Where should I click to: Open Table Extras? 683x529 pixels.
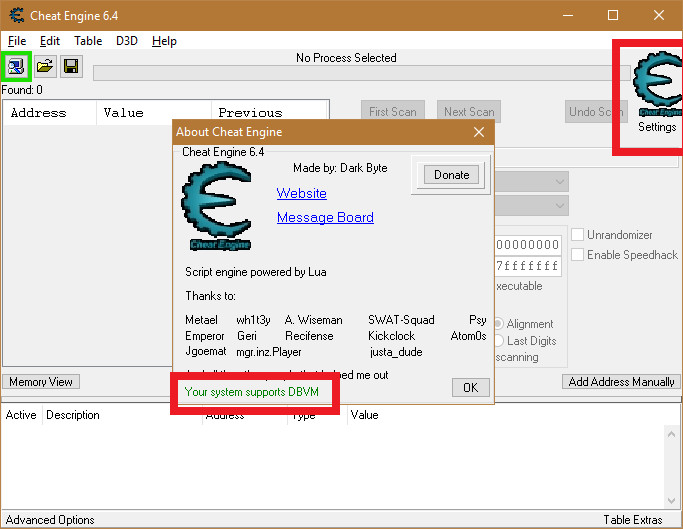(x=632, y=520)
